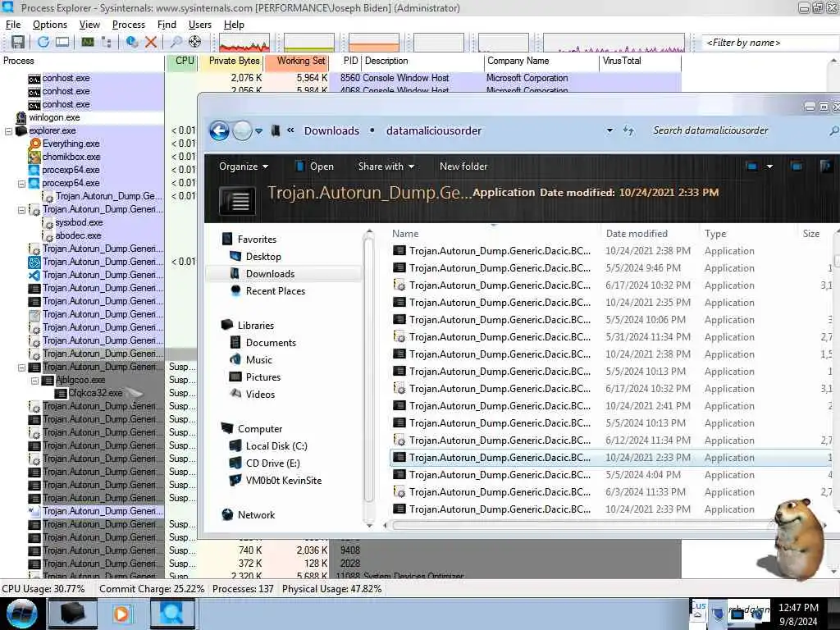Open the View menu
Viewport: 840px width, 630px height.
[89, 25]
